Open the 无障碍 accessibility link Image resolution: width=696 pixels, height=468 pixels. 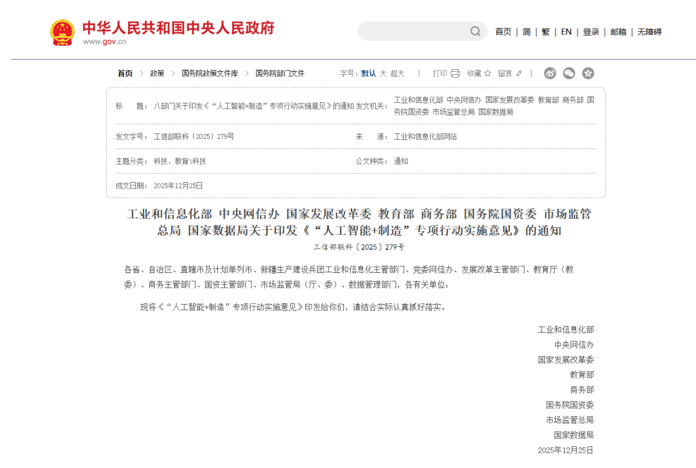[650, 31]
